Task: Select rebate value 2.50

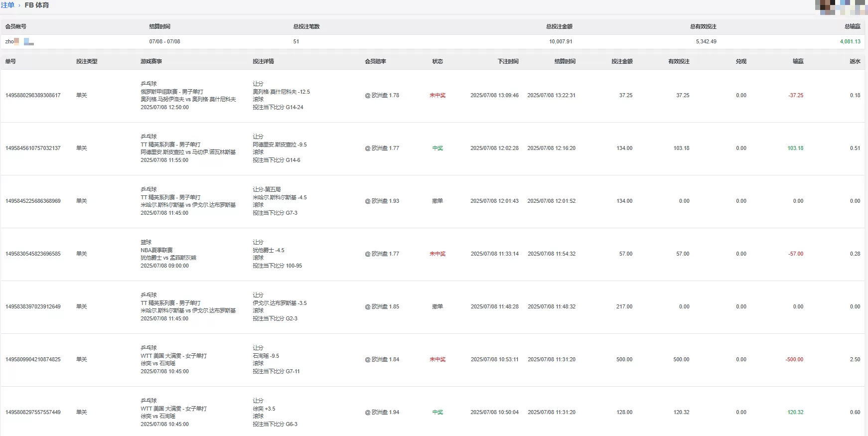Action: 855,359
